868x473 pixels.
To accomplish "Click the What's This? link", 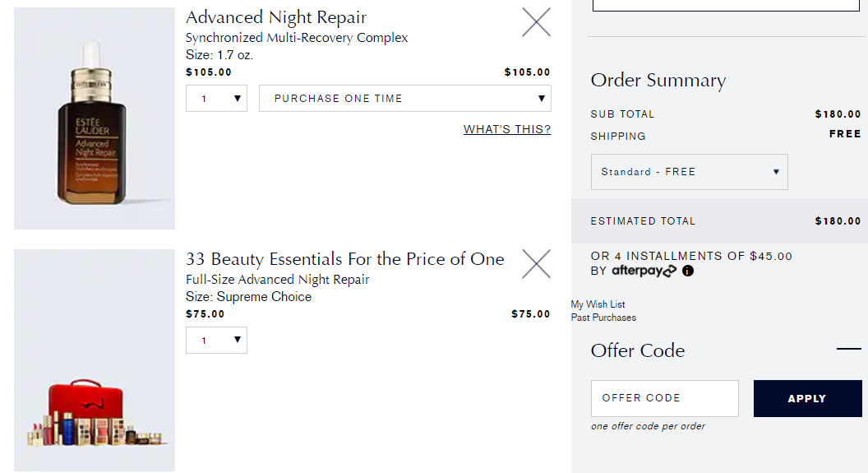I will pyautogui.click(x=507, y=129).
